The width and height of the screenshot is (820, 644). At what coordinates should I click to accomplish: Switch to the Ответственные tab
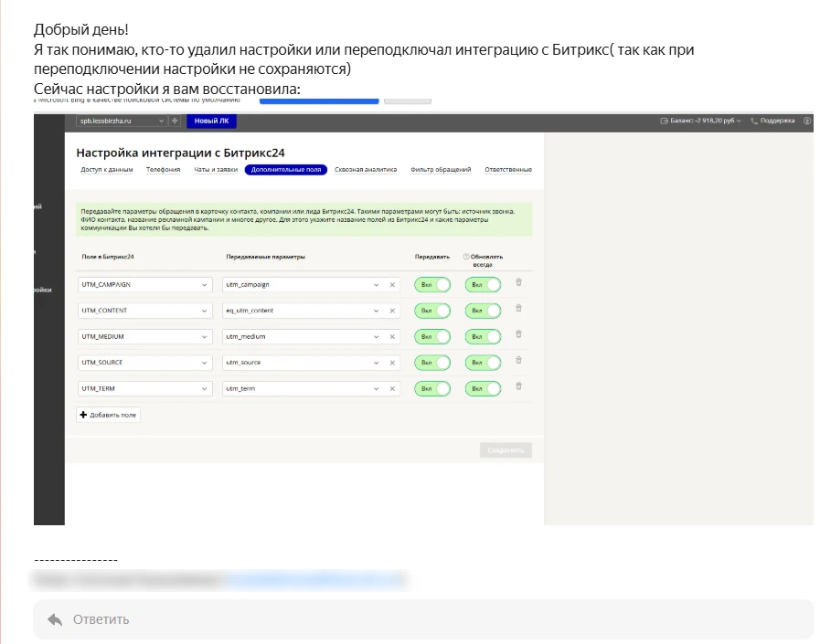(508, 169)
